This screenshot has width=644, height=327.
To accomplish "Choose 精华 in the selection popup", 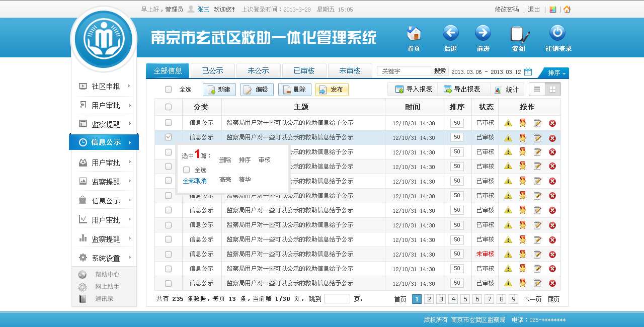I will [x=245, y=180].
